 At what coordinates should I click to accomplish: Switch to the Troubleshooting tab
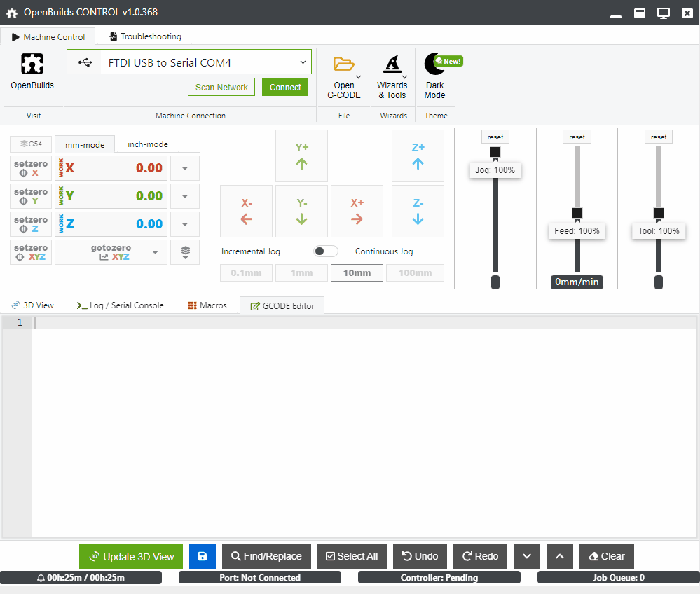(x=145, y=36)
